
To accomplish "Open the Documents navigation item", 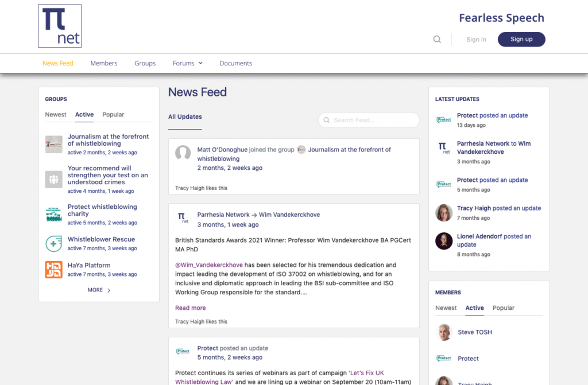I will 235,63.
